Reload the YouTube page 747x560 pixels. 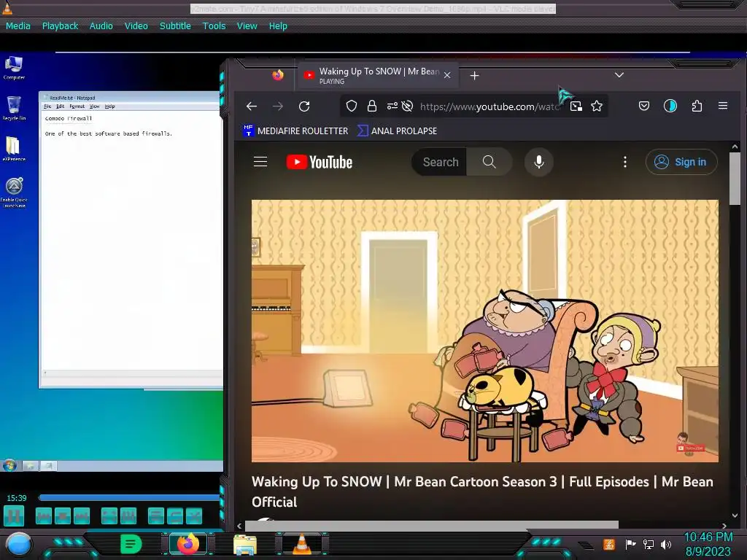click(304, 106)
